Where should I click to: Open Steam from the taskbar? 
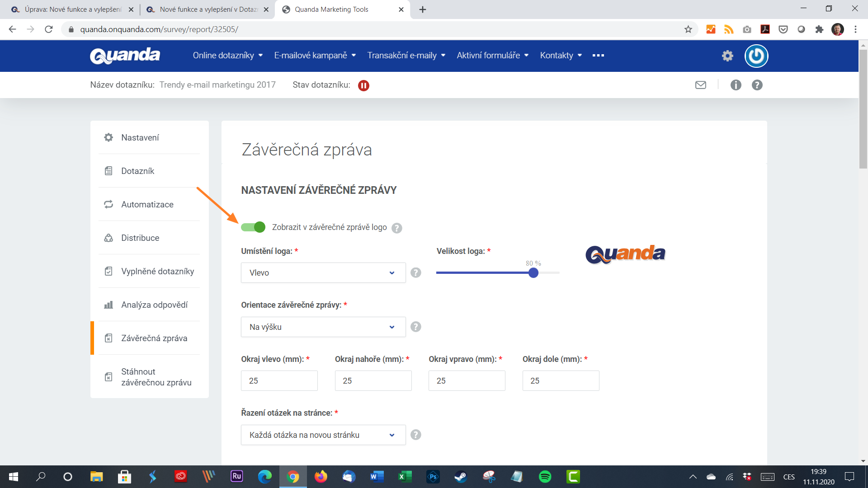click(x=461, y=477)
